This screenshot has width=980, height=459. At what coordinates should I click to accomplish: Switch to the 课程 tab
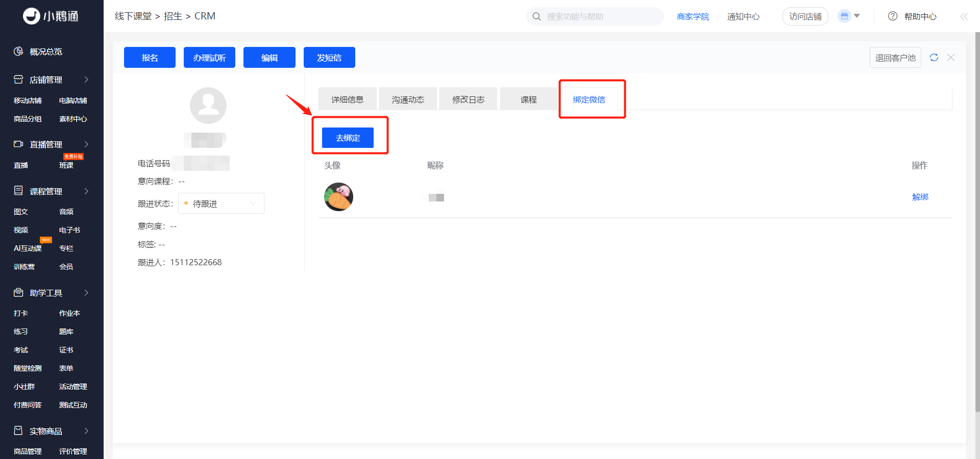[x=529, y=99]
